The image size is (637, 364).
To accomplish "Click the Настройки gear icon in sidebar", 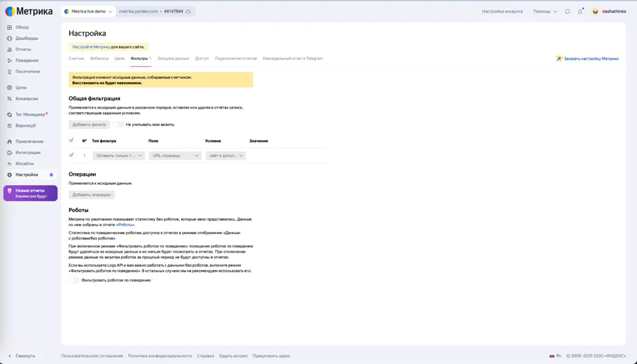I will coord(9,175).
